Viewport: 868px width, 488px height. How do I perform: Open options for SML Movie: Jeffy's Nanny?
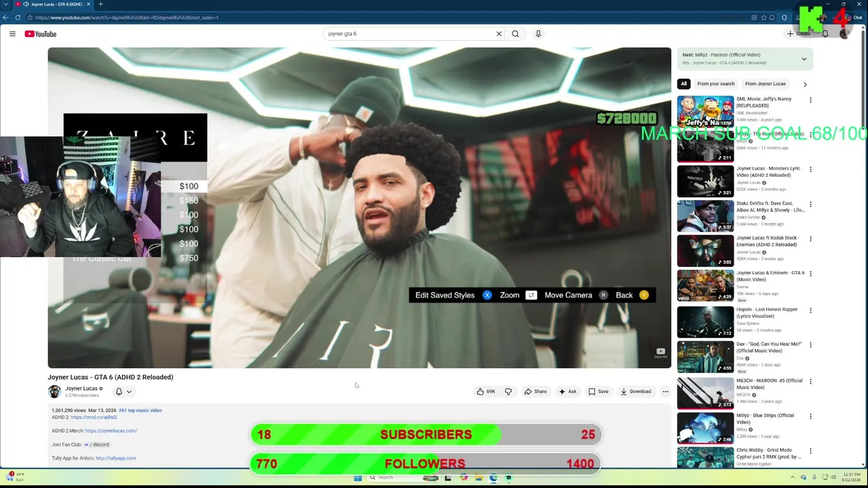[x=810, y=100]
